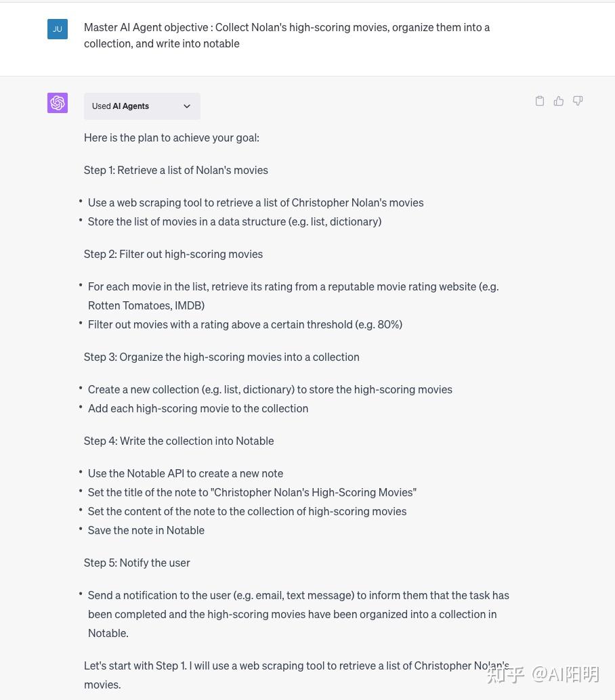
Task: Click the @AI阳明 watermark username
Action: point(566,674)
